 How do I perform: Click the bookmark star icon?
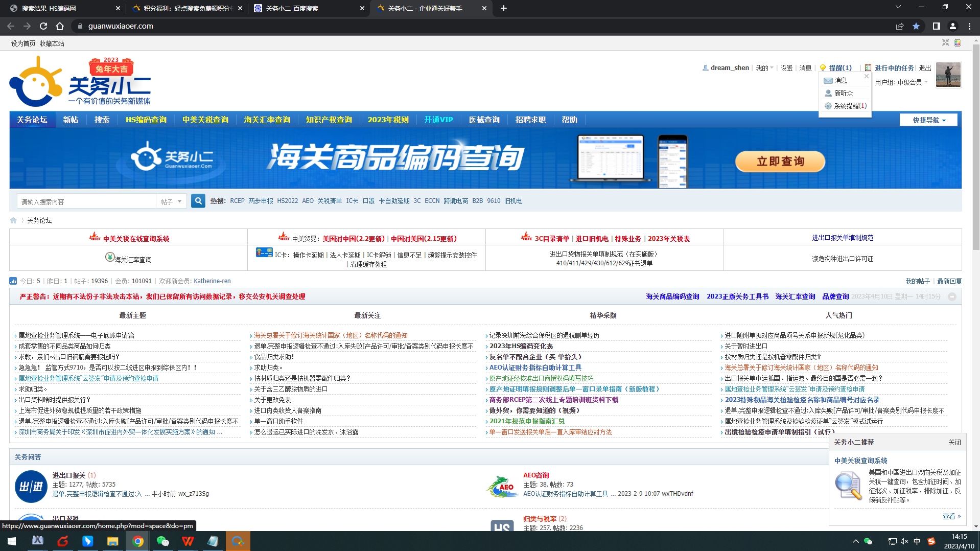(x=916, y=26)
